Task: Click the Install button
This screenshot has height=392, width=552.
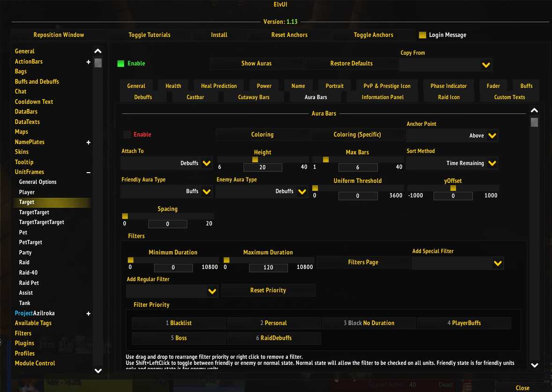Action: click(x=219, y=35)
